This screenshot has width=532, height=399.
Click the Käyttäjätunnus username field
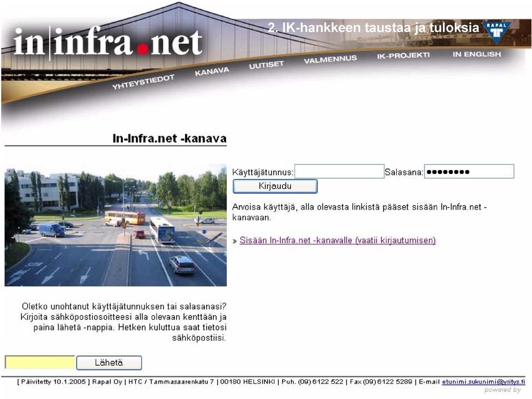click(x=339, y=171)
